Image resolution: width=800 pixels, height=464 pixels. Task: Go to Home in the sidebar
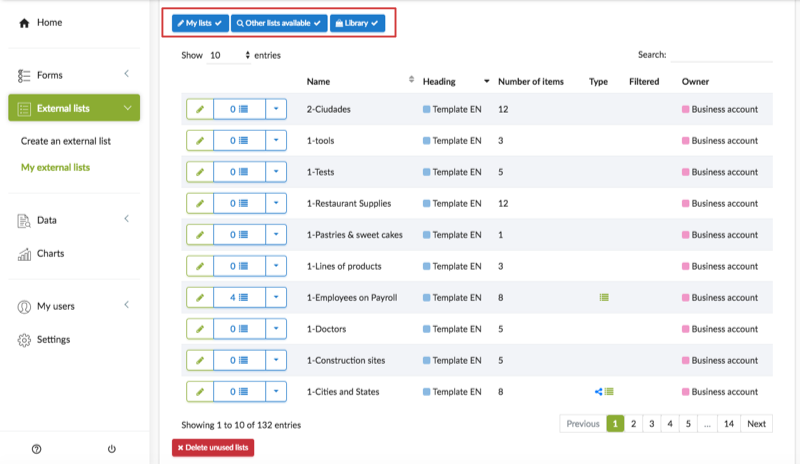[41, 22]
